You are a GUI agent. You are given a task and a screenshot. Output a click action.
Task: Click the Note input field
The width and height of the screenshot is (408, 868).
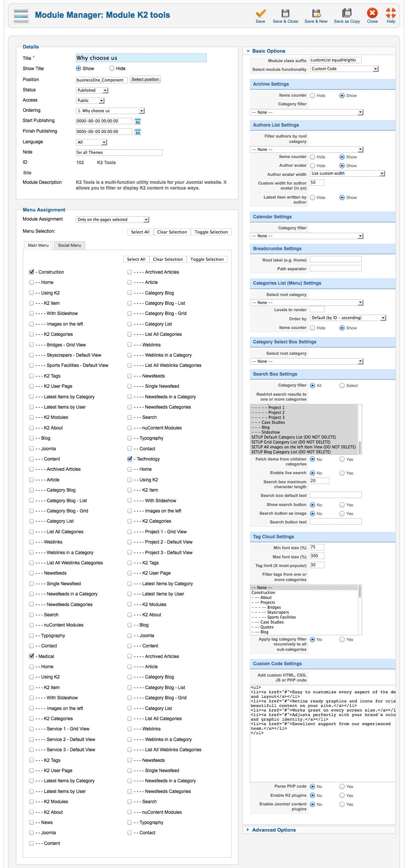(119, 153)
